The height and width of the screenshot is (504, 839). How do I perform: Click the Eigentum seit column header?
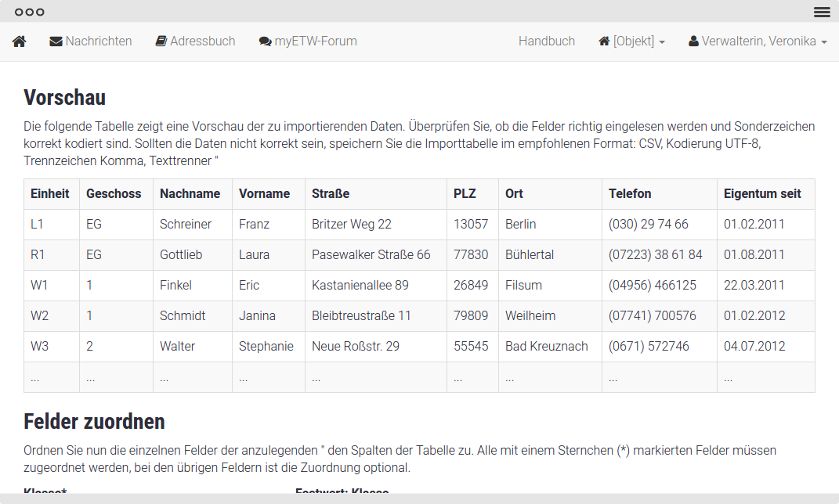(762, 193)
